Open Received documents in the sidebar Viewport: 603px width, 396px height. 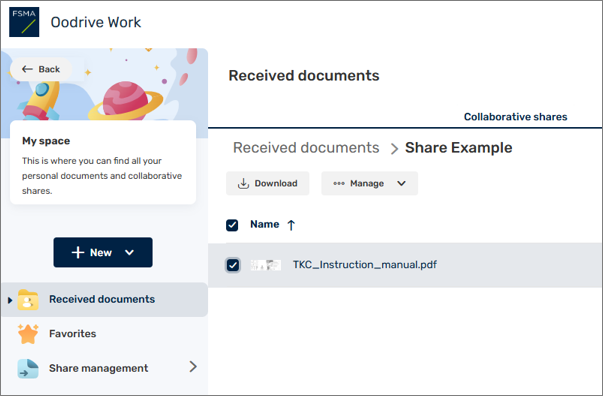point(105,299)
